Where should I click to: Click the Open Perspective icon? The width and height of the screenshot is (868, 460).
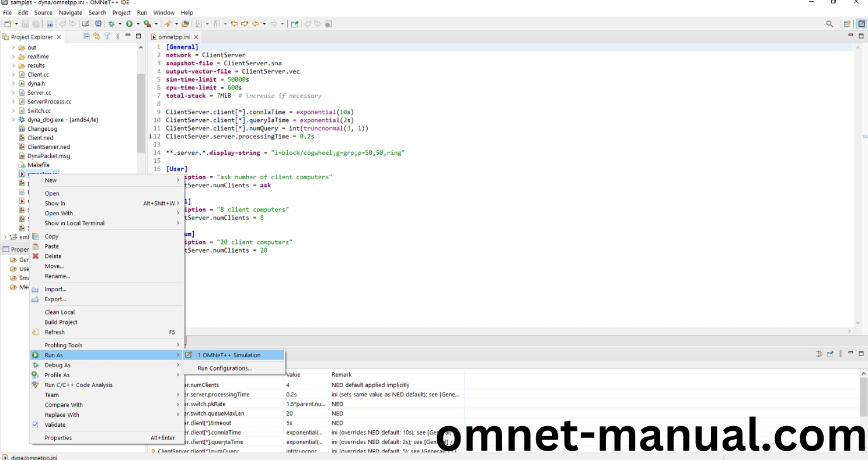pos(846,24)
